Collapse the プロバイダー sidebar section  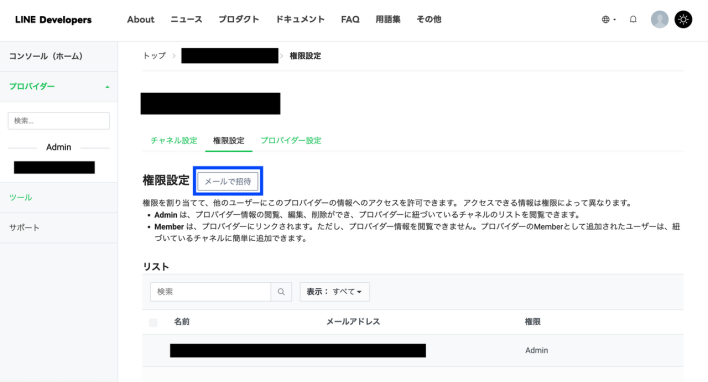[x=59, y=86]
